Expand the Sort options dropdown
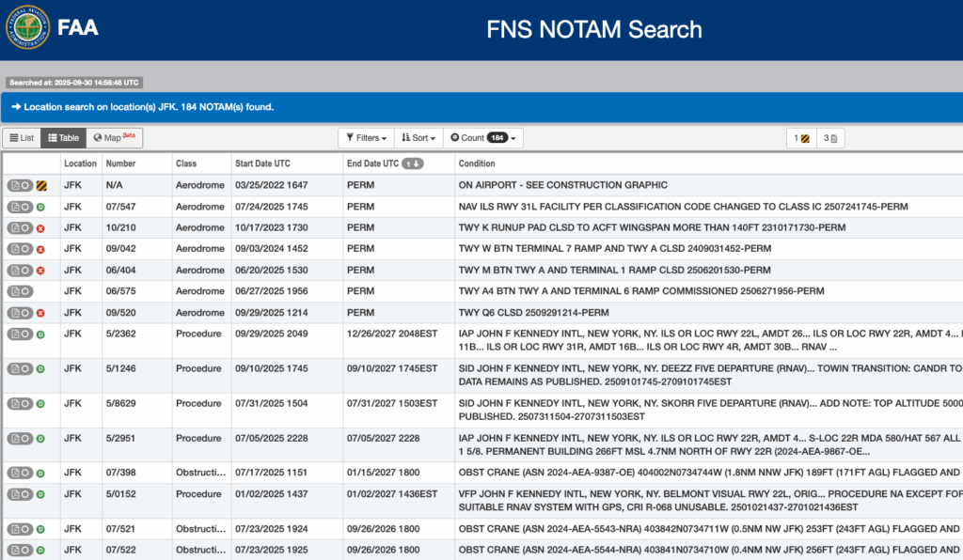 [x=418, y=137]
